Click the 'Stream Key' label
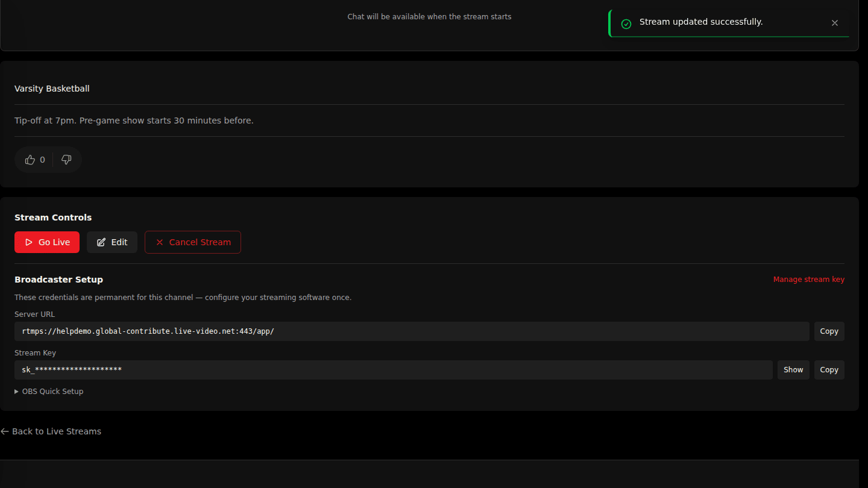This screenshot has height=488, width=868. [35, 353]
